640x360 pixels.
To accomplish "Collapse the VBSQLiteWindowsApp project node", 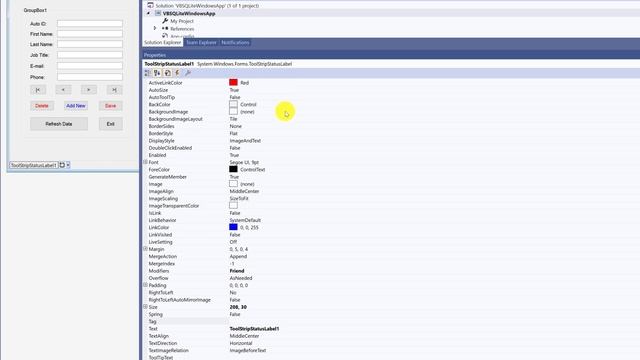I will [148, 13].
